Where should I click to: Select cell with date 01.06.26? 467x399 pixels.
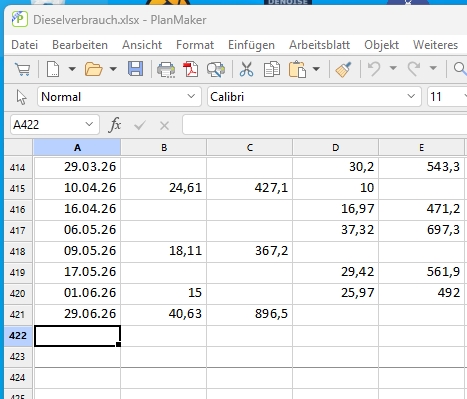pos(77,293)
